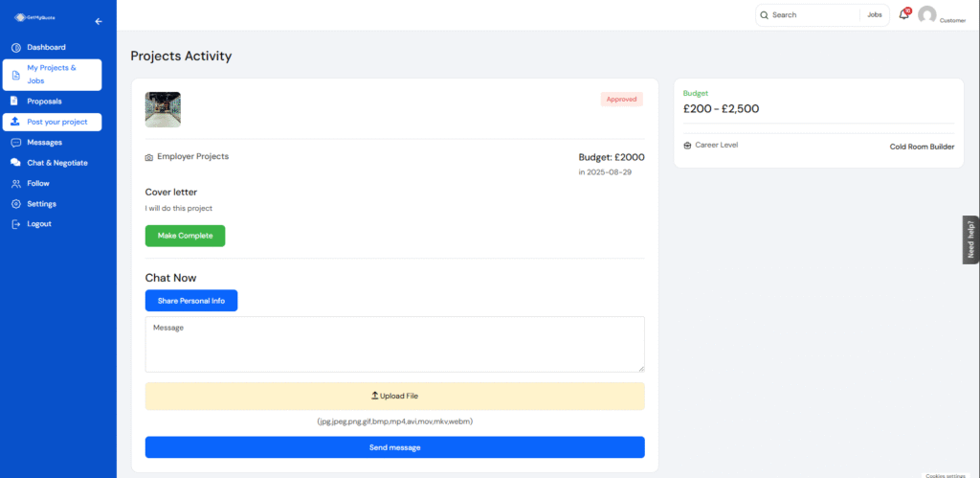The width and height of the screenshot is (980, 478).
Task: Click inside the Message text box
Action: click(x=394, y=344)
